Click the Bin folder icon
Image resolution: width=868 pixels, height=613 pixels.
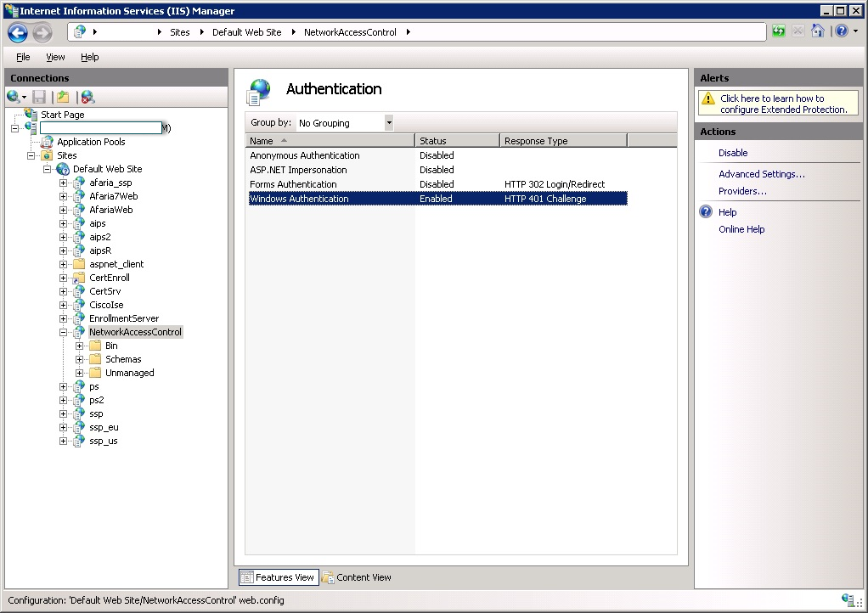coord(95,346)
